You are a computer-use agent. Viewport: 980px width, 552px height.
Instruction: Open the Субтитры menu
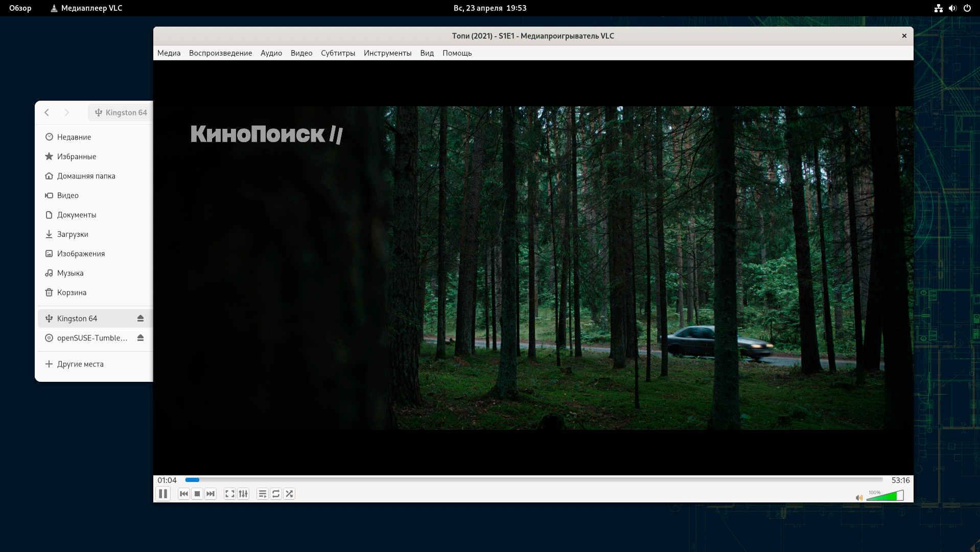(x=338, y=53)
